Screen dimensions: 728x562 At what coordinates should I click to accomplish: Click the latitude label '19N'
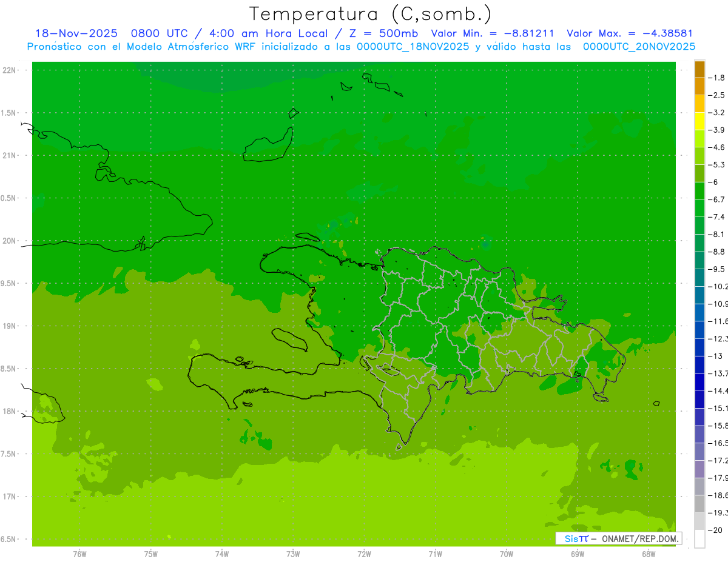coord(10,326)
